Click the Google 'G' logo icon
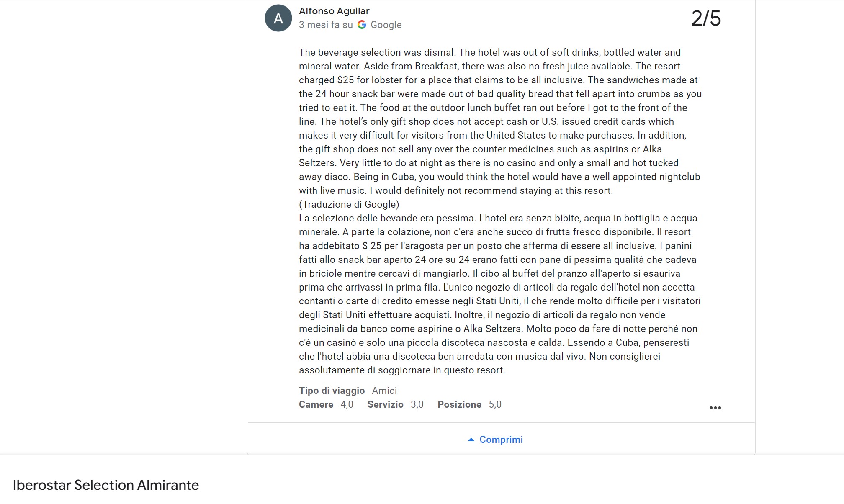The height and width of the screenshot is (504, 844). pyautogui.click(x=362, y=25)
